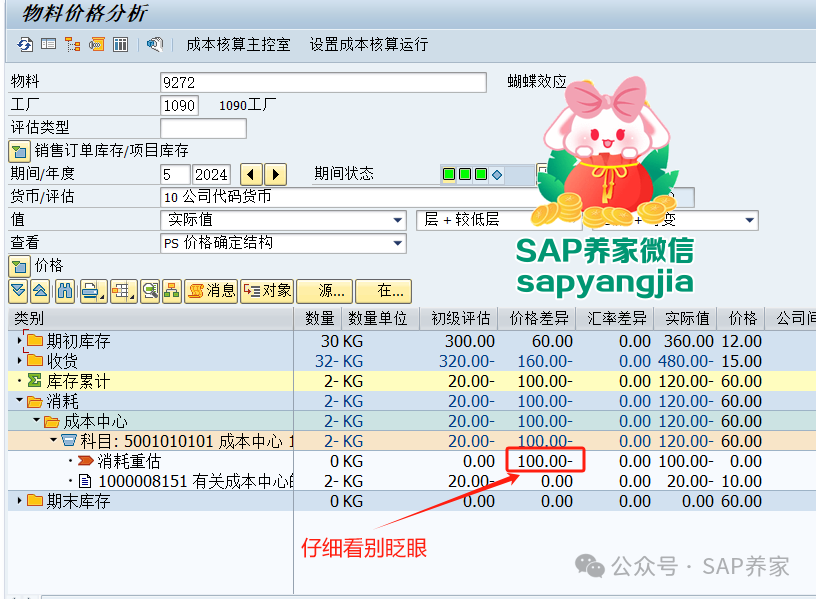This screenshot has height=599, width=816.
Task: Click the 初级评估 column header
Action: [459, 318]
